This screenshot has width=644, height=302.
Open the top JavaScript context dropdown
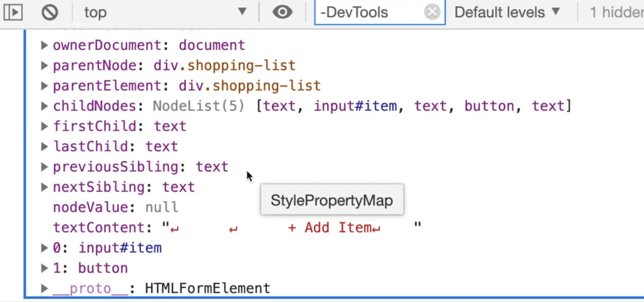(x=165, y=13)
